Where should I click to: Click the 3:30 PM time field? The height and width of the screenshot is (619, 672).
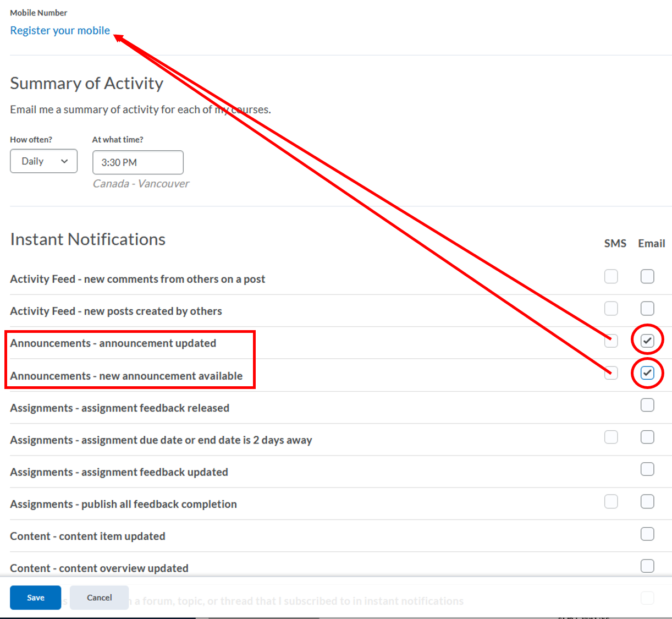(137, 162)
